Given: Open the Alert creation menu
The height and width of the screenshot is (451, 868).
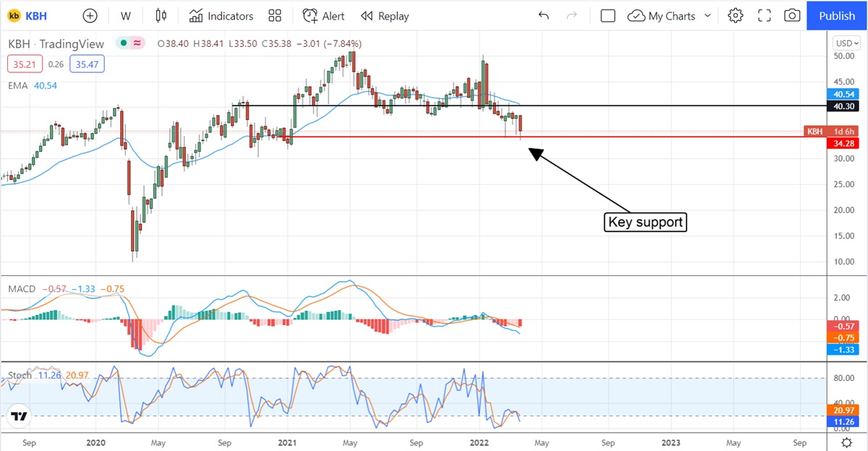Looking at the screenshot, I should point(323,16).
